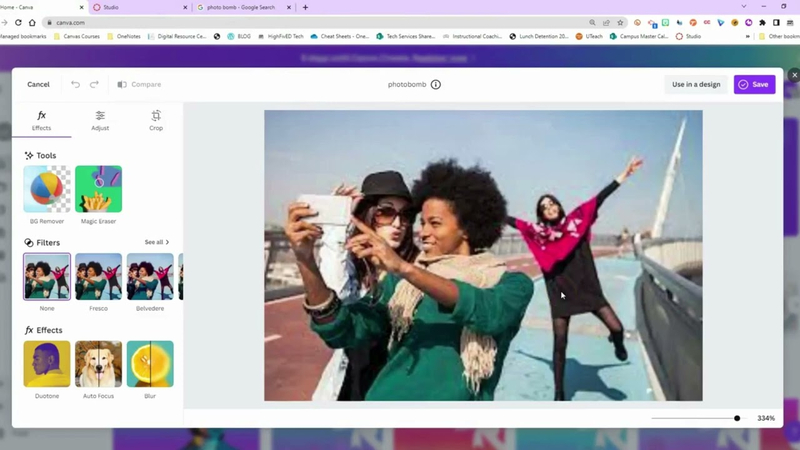This screenshot has height=450, width=800.
Task: Switch to the Adjust tab
Action: pos(100,120)
